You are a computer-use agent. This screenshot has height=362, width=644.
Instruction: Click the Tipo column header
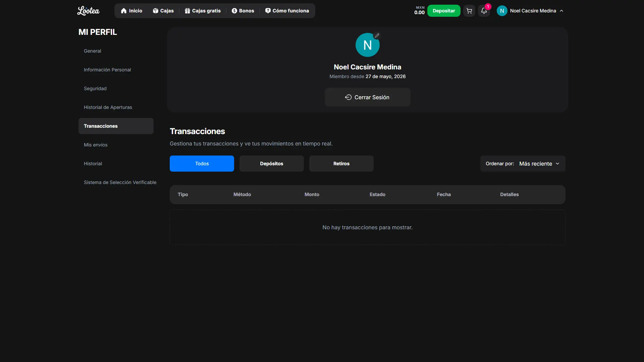tap(183, 194)
